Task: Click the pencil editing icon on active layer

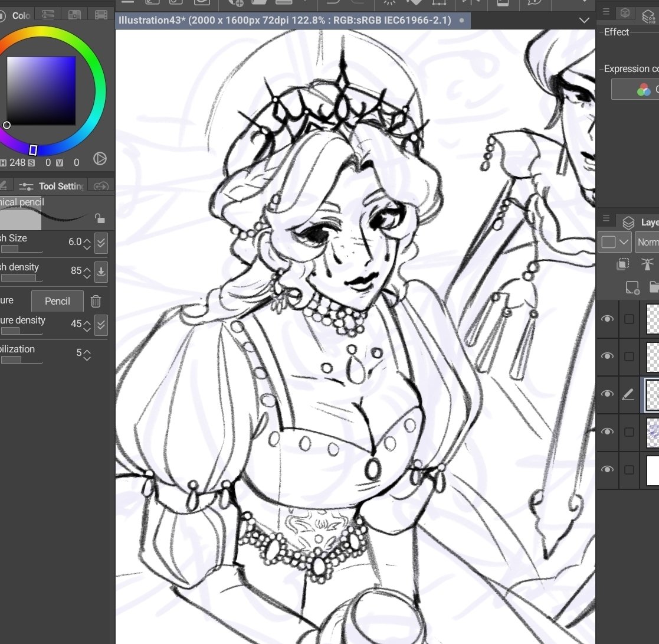Action: (x=628, y=394)
